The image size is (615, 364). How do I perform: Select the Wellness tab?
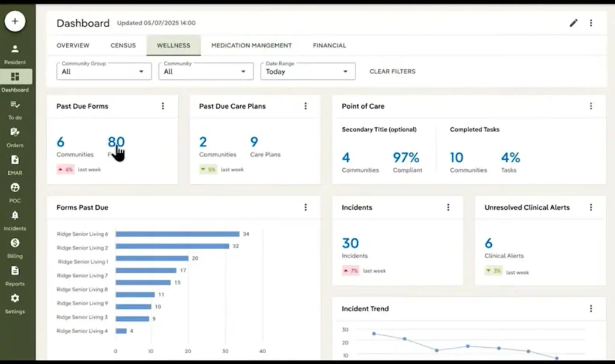pyautogui.click(x=174, y=46)
